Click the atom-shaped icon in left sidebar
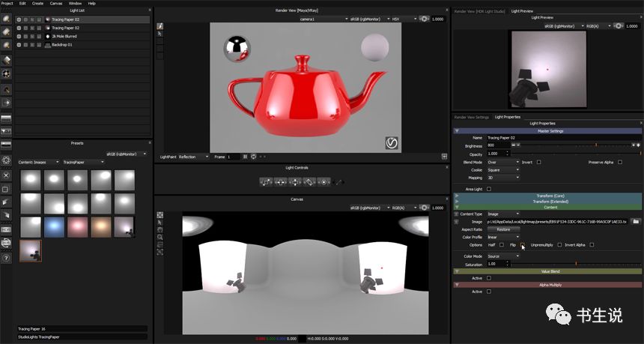 pyautogui.click(x=6, y=160)
